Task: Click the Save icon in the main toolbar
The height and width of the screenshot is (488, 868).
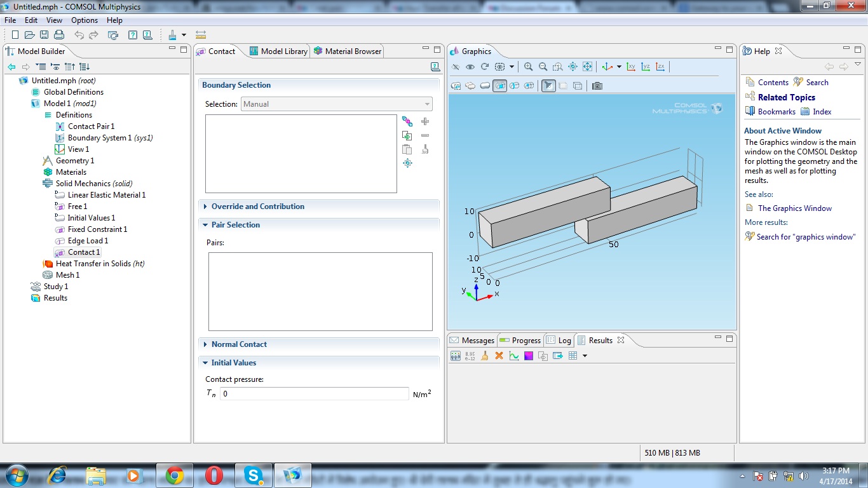Action: pyautogui.click(x=44, y=35)
